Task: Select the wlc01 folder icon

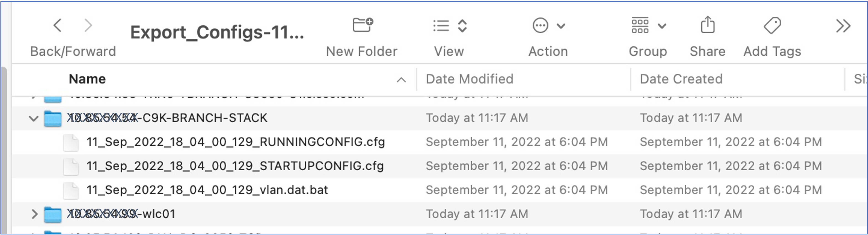Action: coord(53,214)
